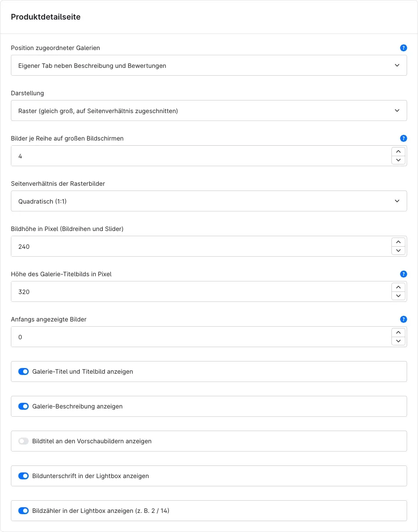
Task: Increase Bildhöhe in Pixel value
Action: click(x=398, y=242)
